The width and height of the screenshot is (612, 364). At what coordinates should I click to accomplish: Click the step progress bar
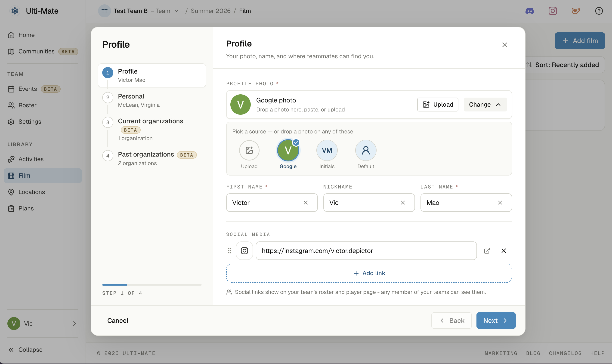pos(152,285)
